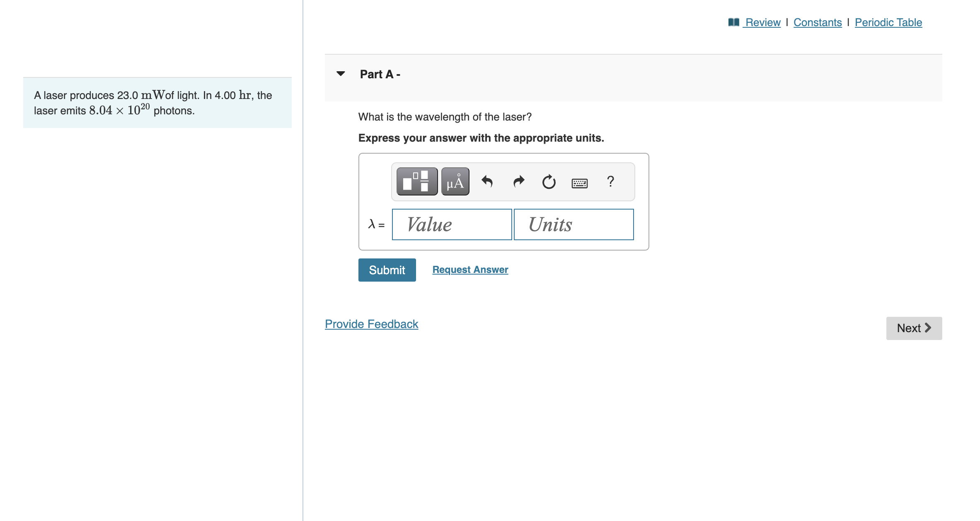The image size is (980, 521).
Task: Click the redo arrow icon
Action: pos(518,181)
